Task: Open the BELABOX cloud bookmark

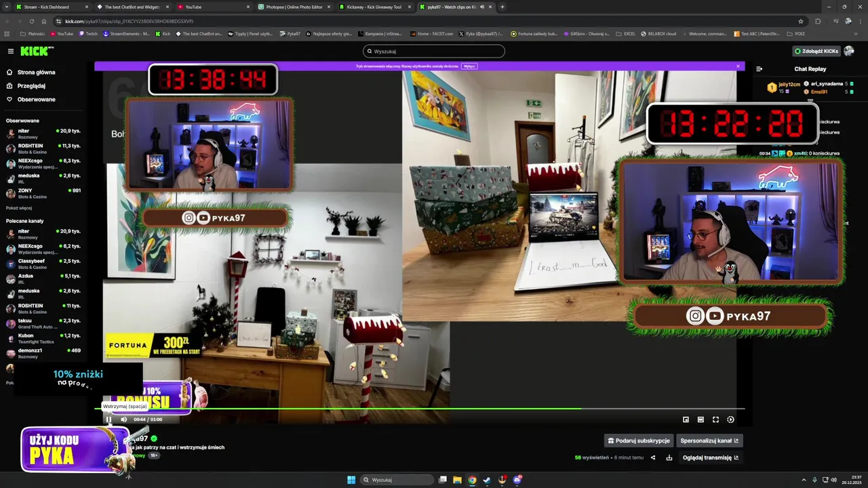Action: pos(658,33)
